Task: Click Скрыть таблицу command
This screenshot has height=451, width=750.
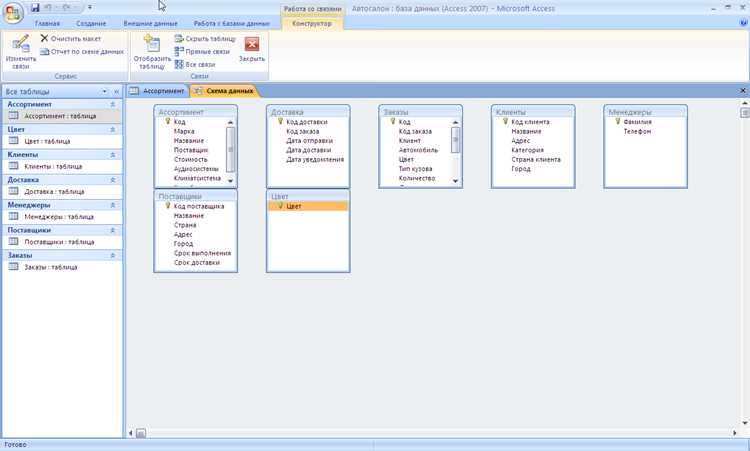Action: click(205, 38)
